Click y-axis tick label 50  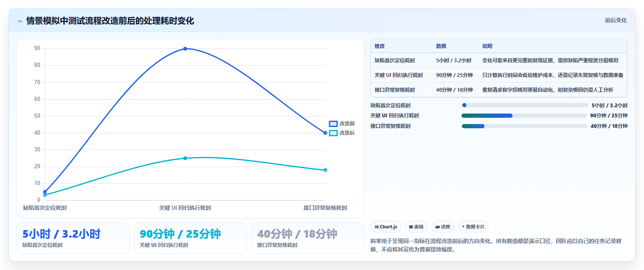(x=37, y=116)
